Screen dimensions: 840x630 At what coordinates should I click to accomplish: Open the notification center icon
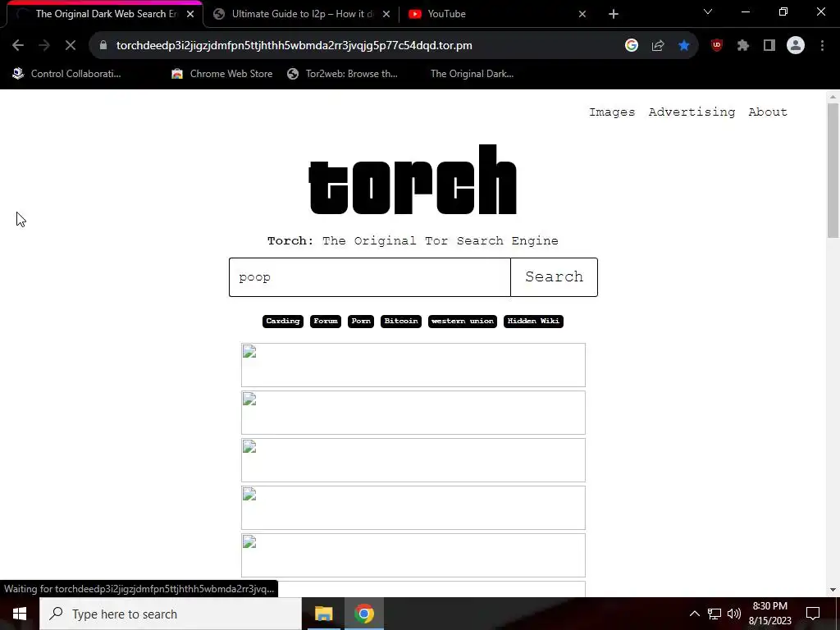tap(813, 614)
